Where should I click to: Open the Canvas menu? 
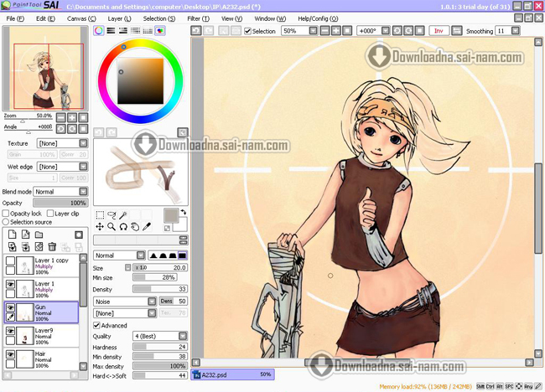(x=81, y=18)
